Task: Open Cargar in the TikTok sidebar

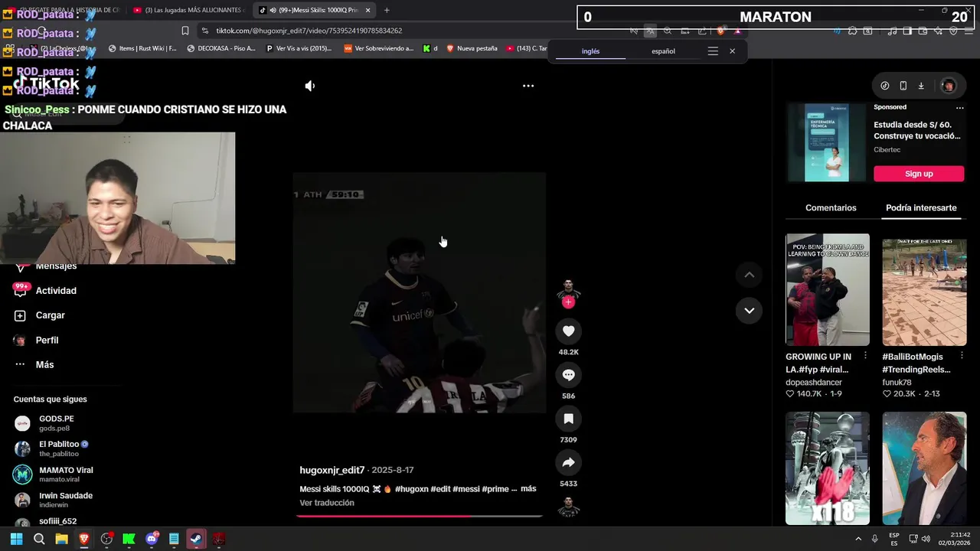Action: click(40, 315)
